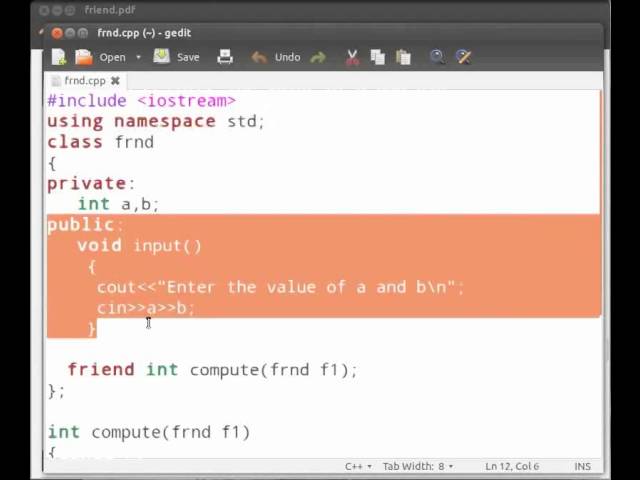Click the Print icon
The image size is (640, 480).
(225, 57)
